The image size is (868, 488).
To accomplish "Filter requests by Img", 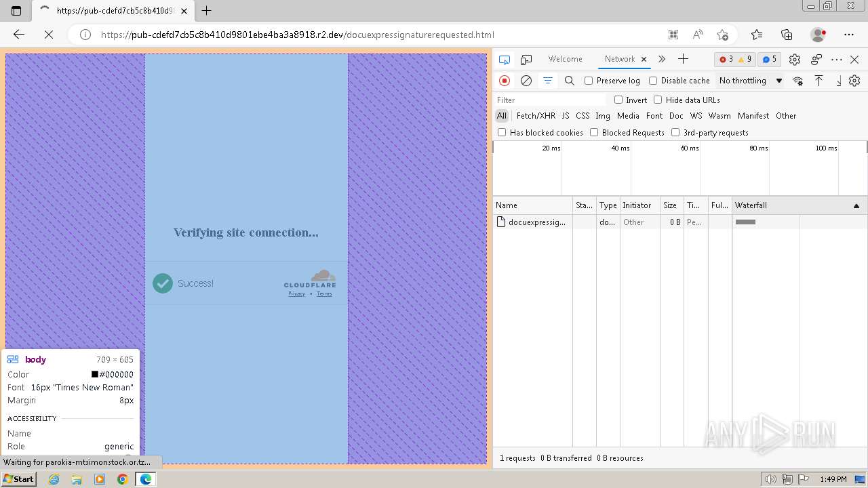I will [603, 116].
